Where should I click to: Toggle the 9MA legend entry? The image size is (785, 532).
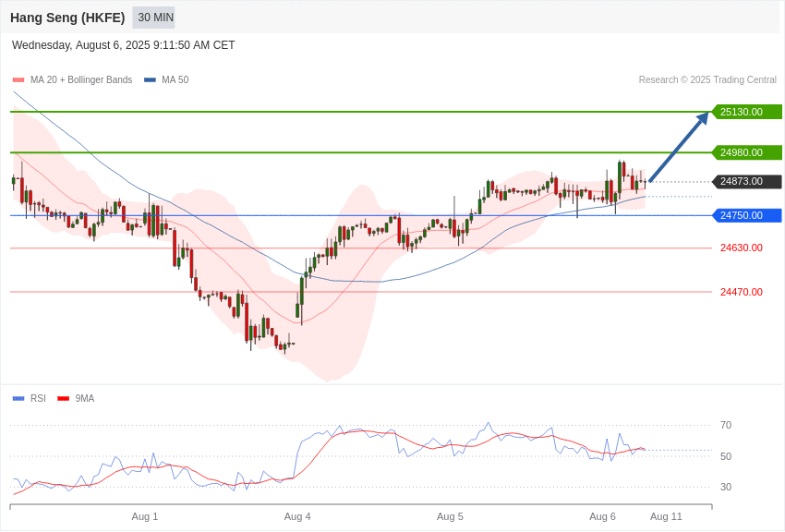coord(76,398)
